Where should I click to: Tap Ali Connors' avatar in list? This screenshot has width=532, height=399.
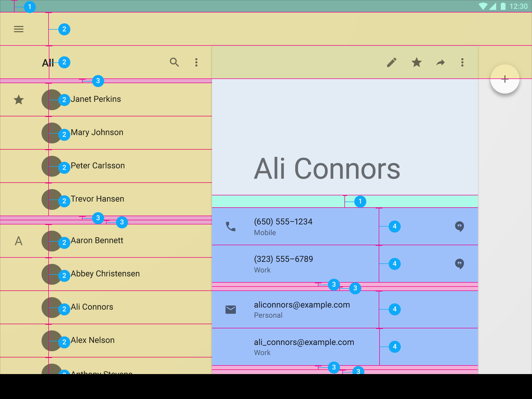point(52,308)
